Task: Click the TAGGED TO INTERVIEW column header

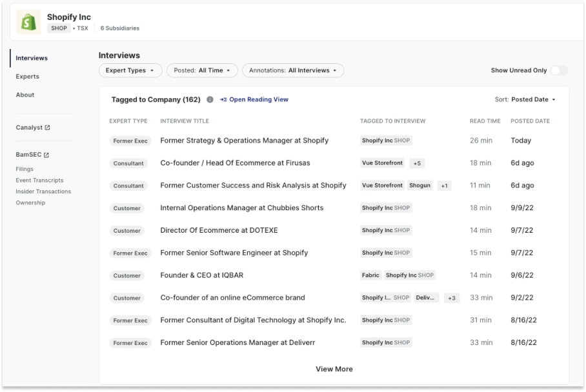Action: point(392,121)
